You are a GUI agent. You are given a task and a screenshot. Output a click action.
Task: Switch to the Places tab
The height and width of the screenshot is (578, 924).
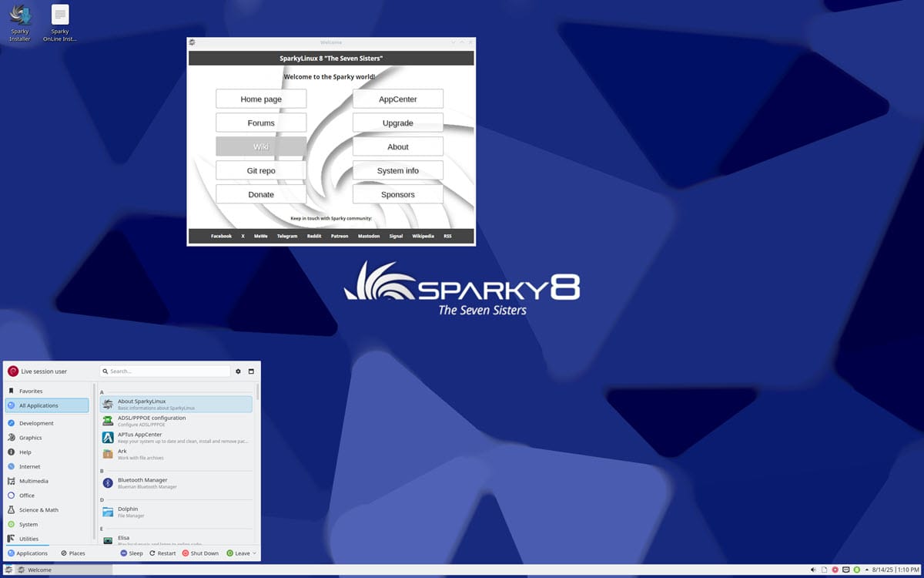click(x=73, y=553)
